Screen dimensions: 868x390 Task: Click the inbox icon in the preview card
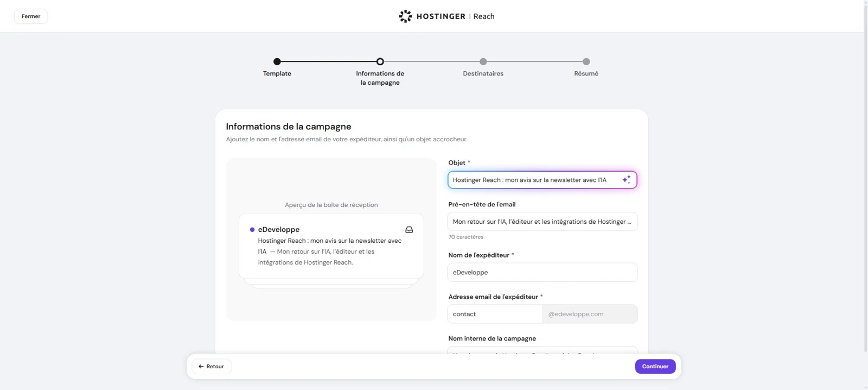[x=409, y=230]
